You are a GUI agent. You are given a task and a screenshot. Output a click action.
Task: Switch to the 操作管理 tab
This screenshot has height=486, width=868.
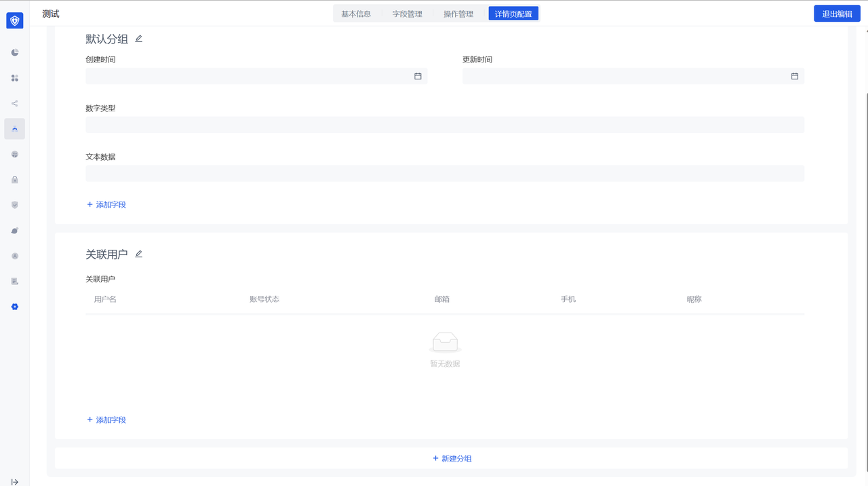(x=458, y=14)
